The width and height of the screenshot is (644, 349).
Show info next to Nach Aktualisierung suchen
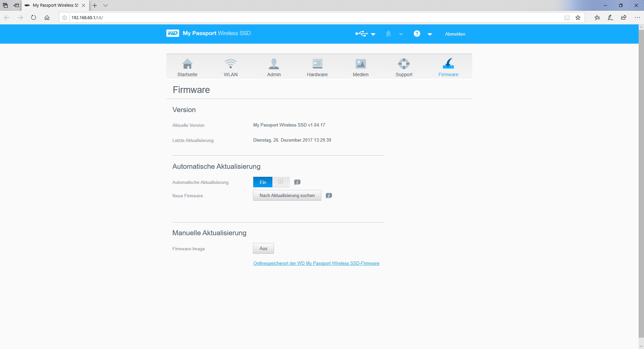pos(329,196)
